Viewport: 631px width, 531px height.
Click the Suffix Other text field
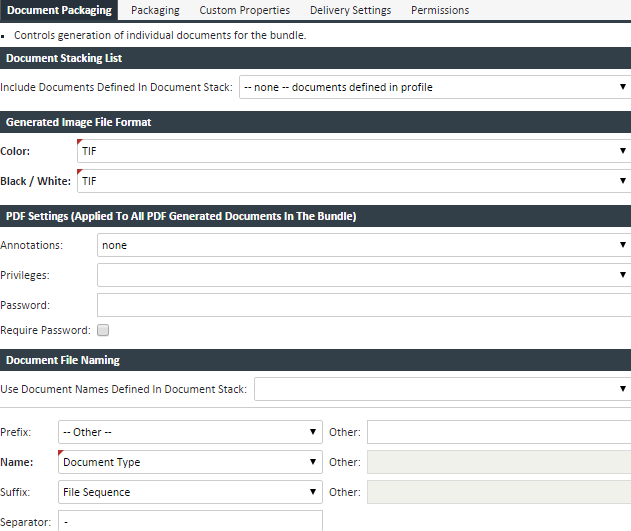click(498, 492)
